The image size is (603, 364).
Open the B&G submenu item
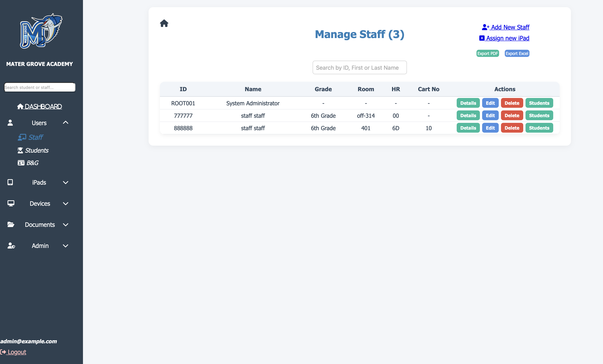coord(28,163)
